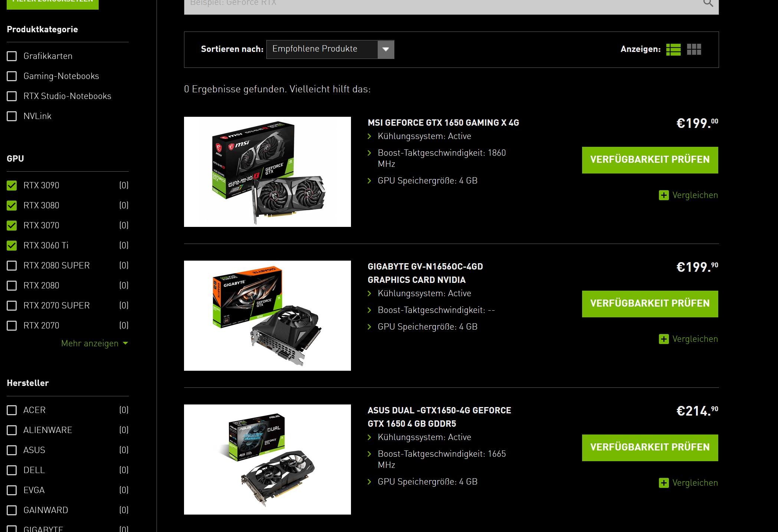
Task: Check the RTX 2080 SUPER filter
Action: (x=12, y=266)
